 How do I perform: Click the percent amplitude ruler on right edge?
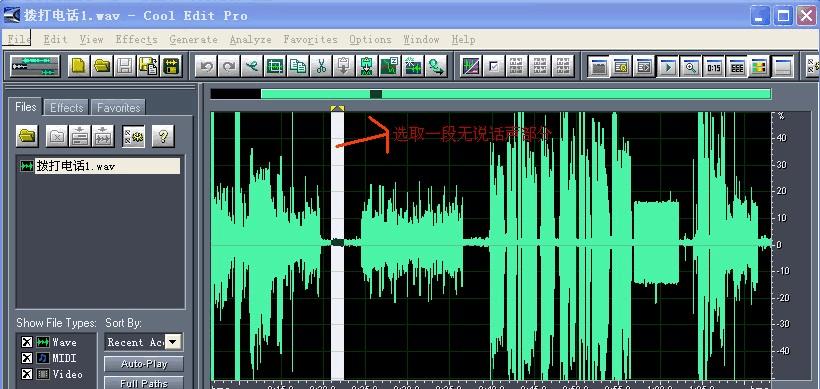tap(782, 246)
